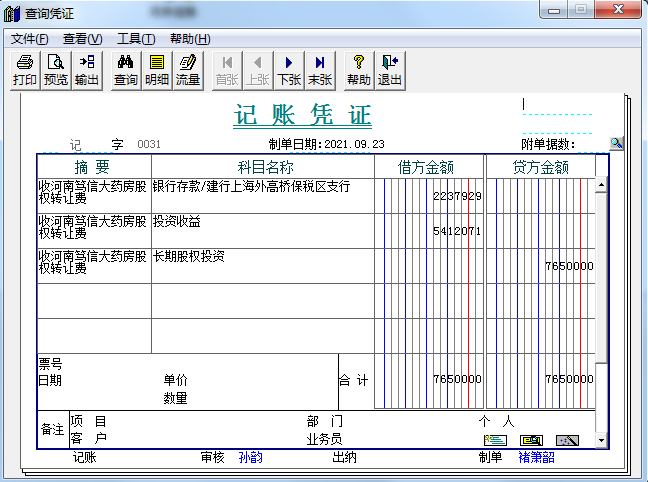Open the 文件(F) menu
The height and width of the screenshot is (482, 648).
[29, 39]
